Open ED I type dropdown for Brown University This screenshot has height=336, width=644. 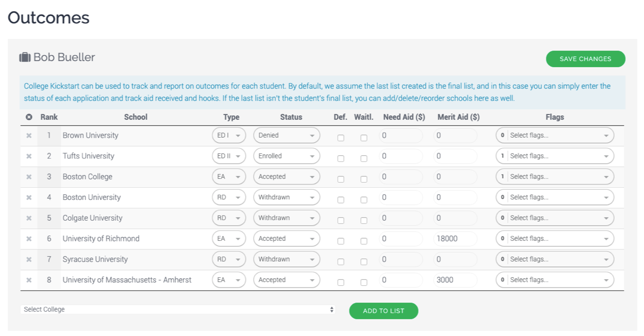point(229,136)
